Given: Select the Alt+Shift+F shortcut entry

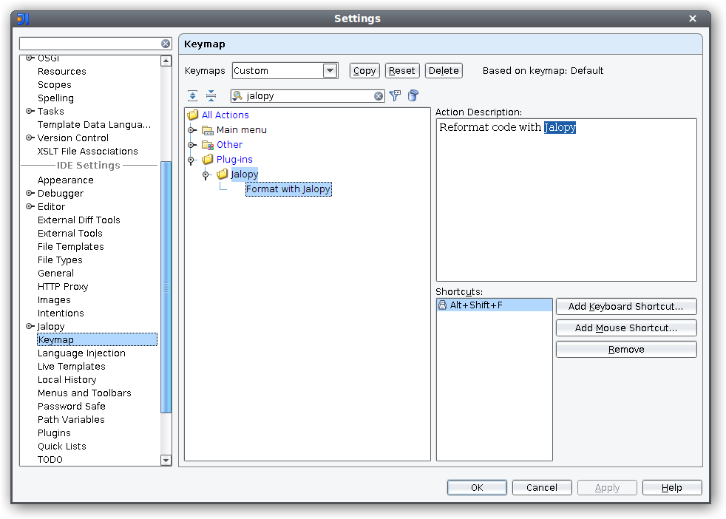Looking at the screenshot, I should pos(494,305).
